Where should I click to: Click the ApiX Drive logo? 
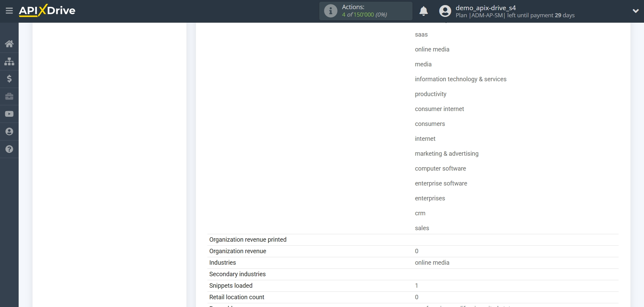(x=47, y=10)
